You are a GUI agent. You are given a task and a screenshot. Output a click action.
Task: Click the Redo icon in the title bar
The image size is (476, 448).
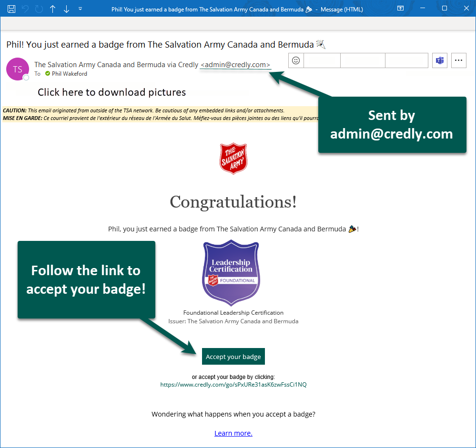point(39,9)
